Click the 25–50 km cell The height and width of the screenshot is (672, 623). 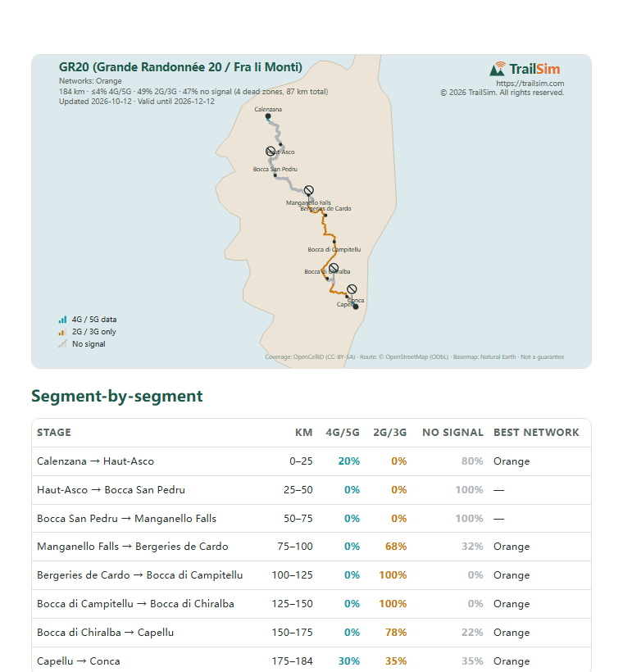(x=298, y=490)
